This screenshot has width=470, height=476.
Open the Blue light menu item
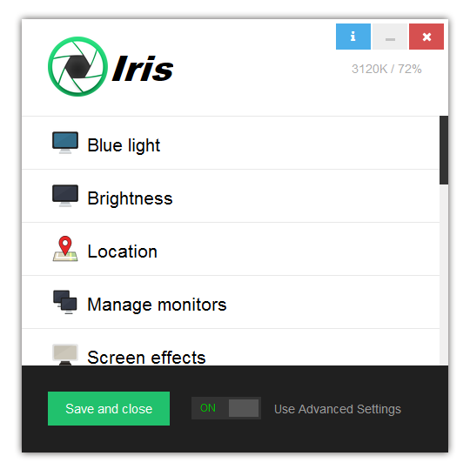pos(231,143)
